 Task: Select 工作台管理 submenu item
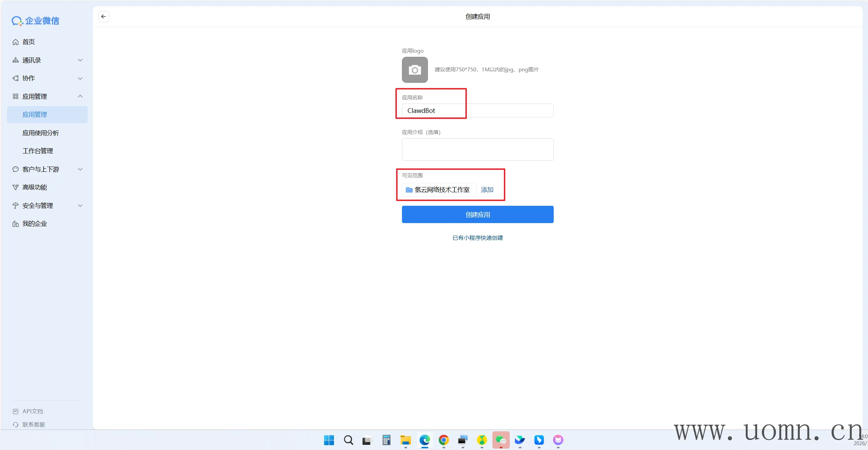click(x=38, y=151)
